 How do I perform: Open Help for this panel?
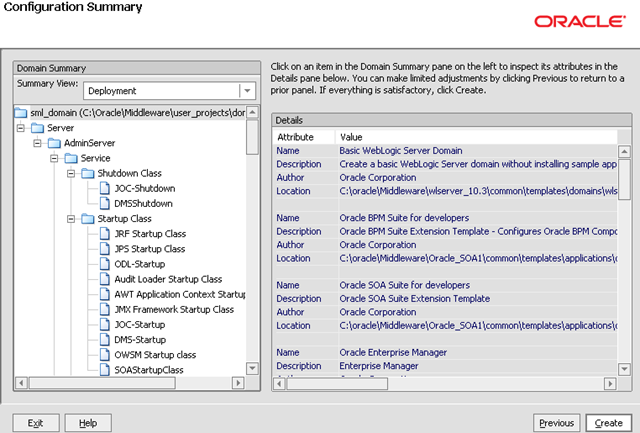coord(88,423)
